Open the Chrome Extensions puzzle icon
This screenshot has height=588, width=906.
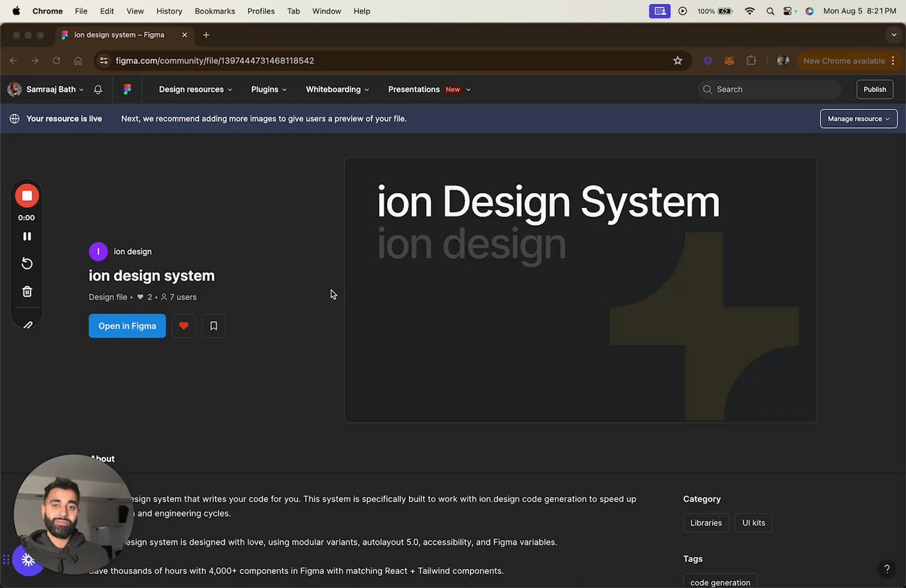(x=751, y=61)
